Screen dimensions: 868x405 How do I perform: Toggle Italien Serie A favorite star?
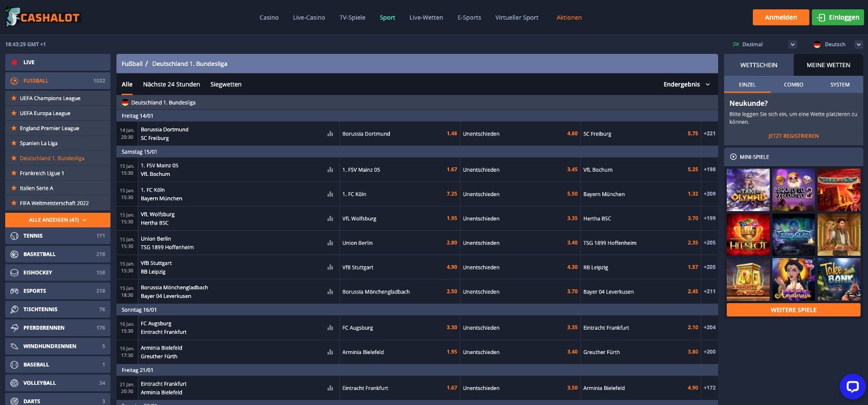click(x=14, y=188)
